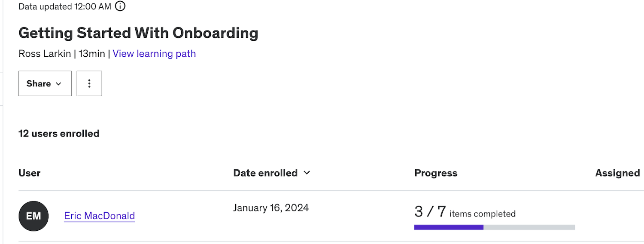Open Eric MacDonald's profile link

click(x=100, y=216)
